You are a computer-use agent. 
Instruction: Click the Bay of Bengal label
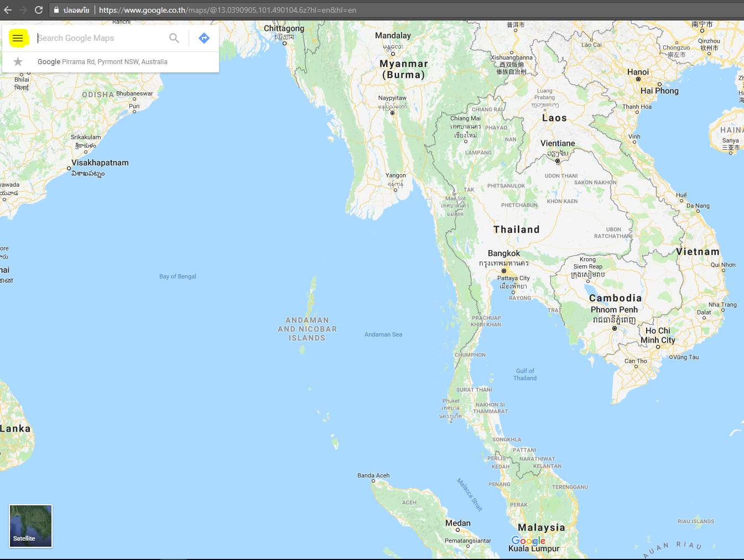pos(178,276)
